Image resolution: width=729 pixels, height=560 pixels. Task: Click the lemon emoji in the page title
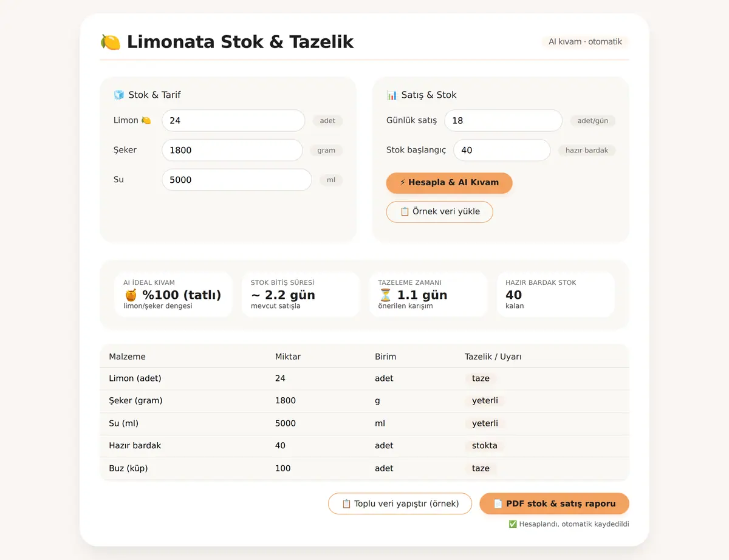[110, 42]
